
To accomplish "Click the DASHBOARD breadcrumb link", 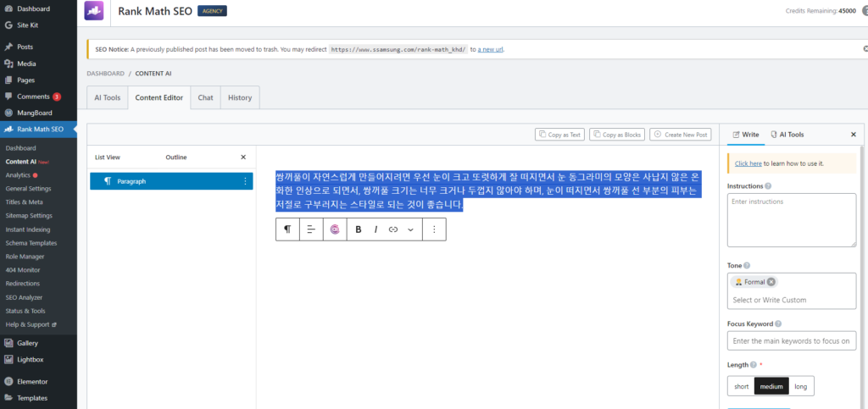I will (x=105, y=74).
